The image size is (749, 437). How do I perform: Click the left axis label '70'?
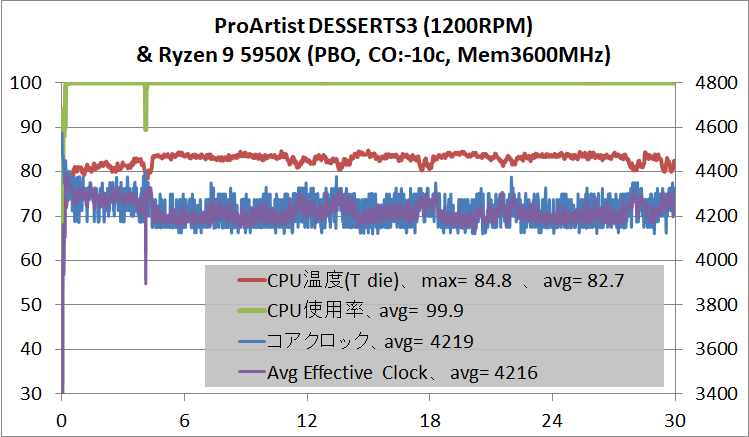[31, 216]
